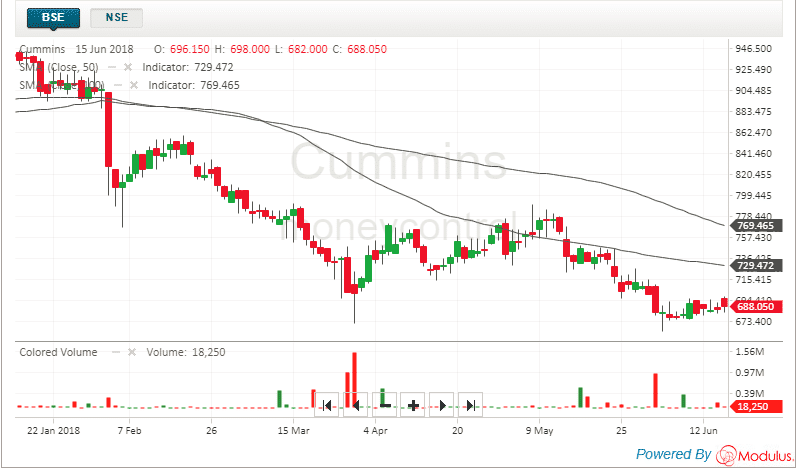The height and width of the screenshot is (470, 798).
Task: Collapse the SMA (Close, 100) indicator
Action: pyautogui.click(x=118, y=85)
